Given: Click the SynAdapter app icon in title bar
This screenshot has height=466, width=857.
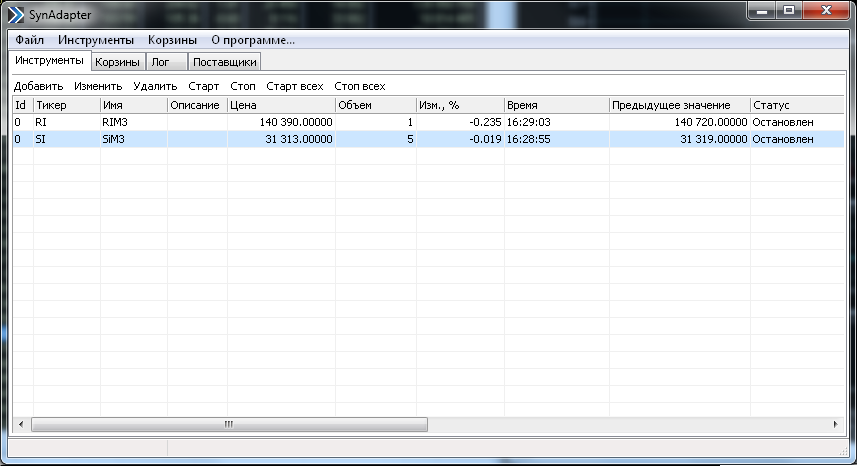Looking at the screenshot, I should pyautogui.click(x=16, y=15).
